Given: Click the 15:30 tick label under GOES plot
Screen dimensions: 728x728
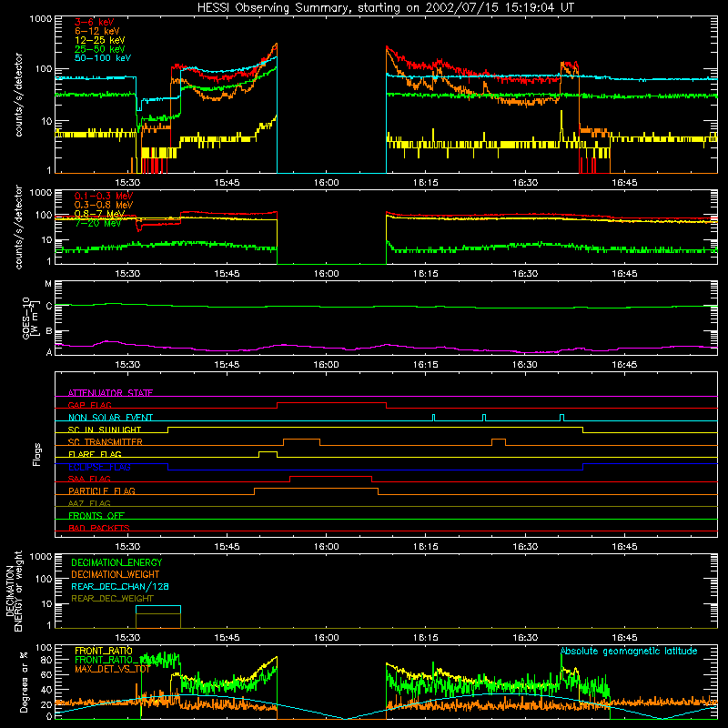Looking at the screenshot, I should pos(127,365).
